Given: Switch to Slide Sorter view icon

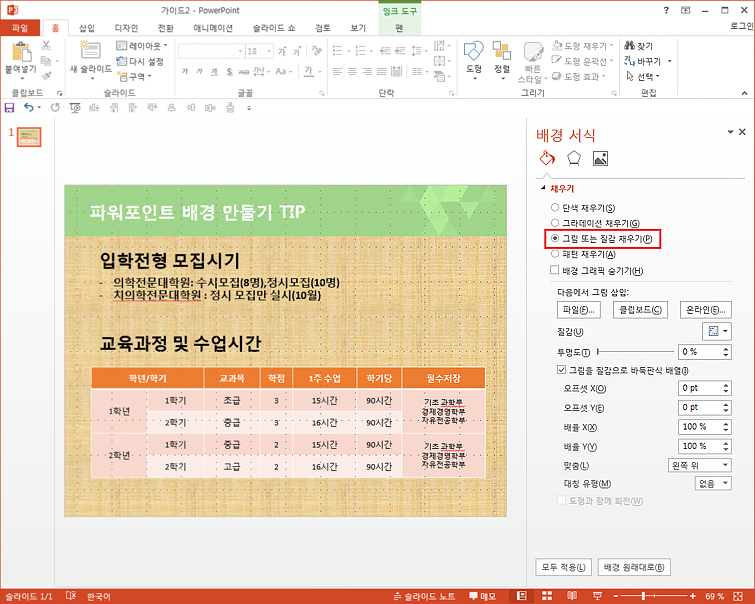Looking at the screenshot, I should [547, 596].
